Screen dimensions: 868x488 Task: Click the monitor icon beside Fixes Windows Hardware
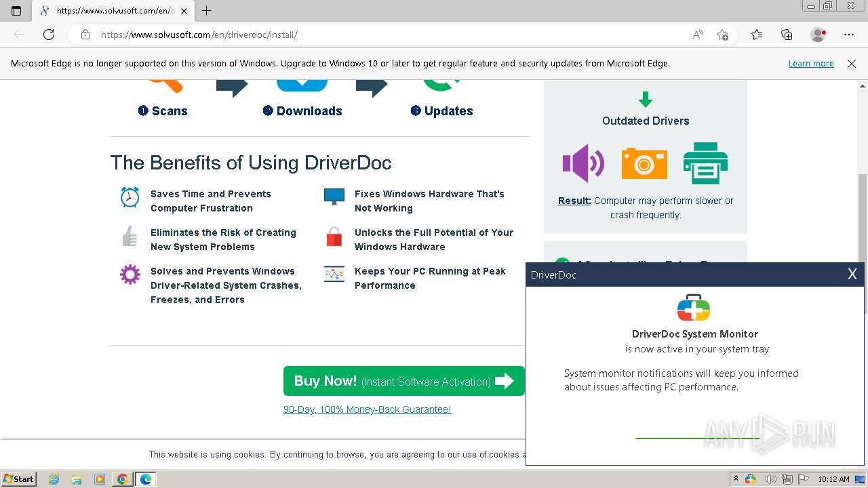[334, 197]
